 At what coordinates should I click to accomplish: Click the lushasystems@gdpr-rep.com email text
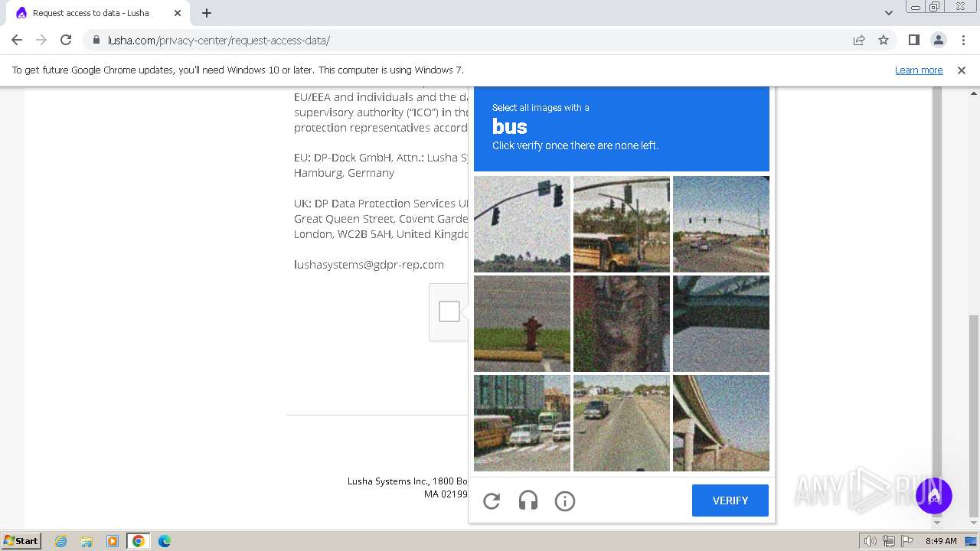click(369, 265)
